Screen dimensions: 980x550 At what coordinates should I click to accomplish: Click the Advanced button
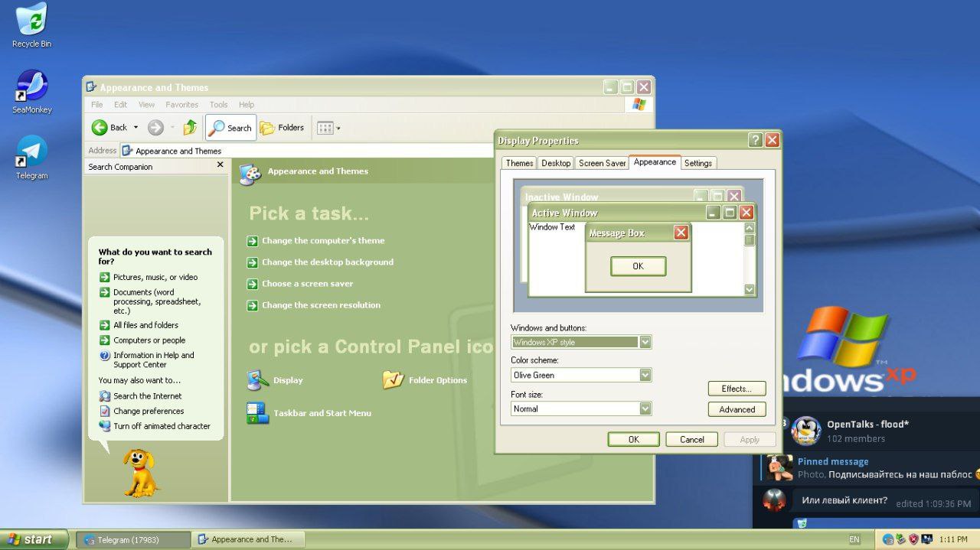pos(737,409)
